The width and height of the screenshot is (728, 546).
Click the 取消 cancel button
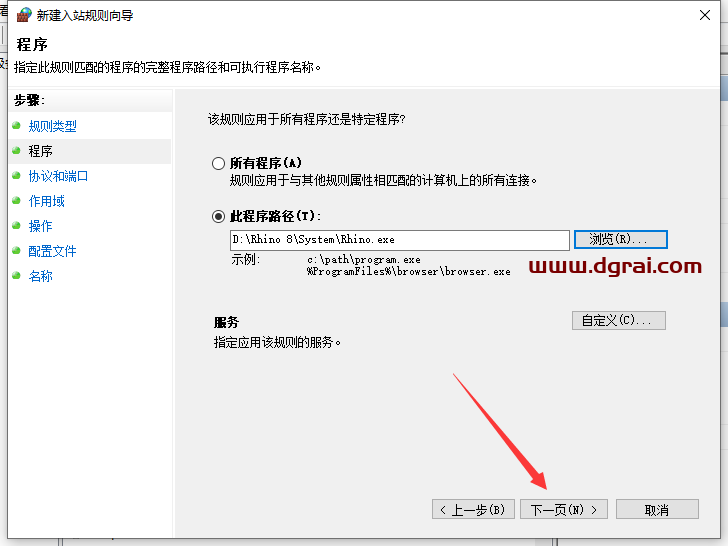coord(657,510)
